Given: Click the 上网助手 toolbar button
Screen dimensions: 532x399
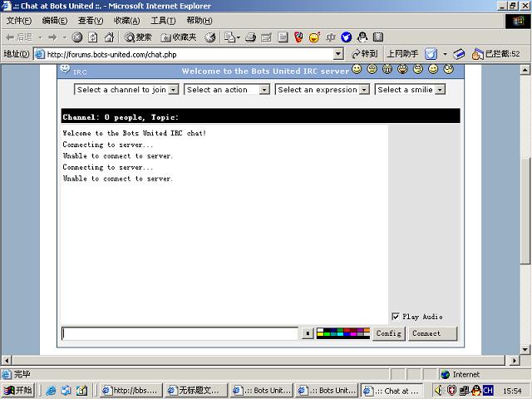Looking at the screenshot, I should 402,54.
